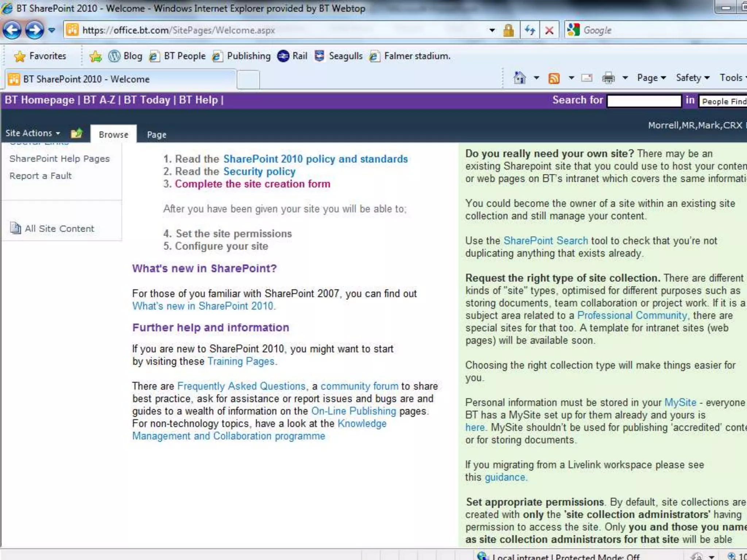
Task: Click the Search for text field
Action: pos(644,101)
